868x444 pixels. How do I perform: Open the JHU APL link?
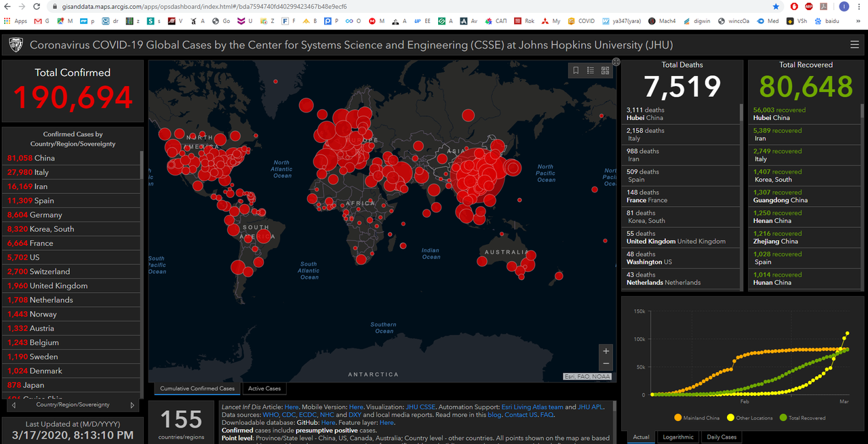click(589, 407)
